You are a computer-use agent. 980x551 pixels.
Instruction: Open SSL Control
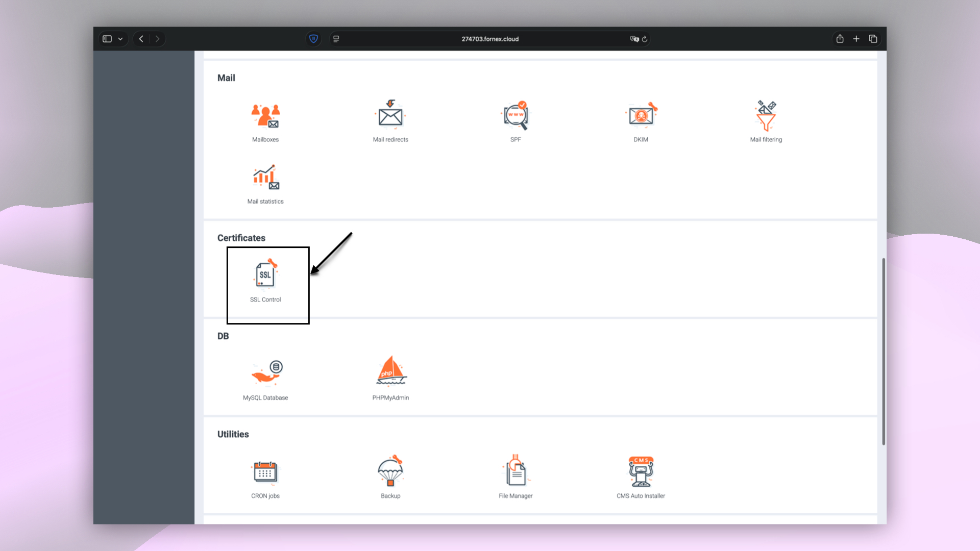[x=265, y=276]
